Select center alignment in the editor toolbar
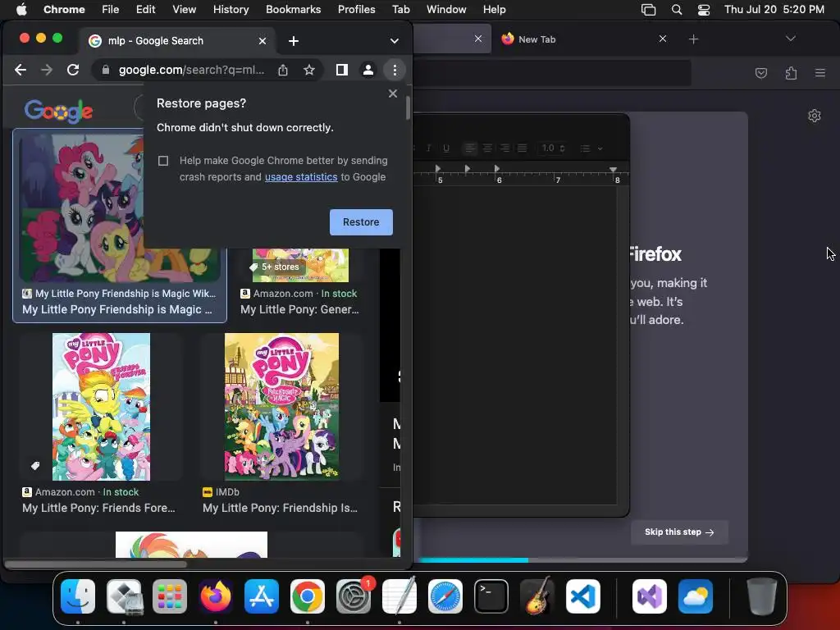Viewport: 840px width, 630px height. [487, 148]
